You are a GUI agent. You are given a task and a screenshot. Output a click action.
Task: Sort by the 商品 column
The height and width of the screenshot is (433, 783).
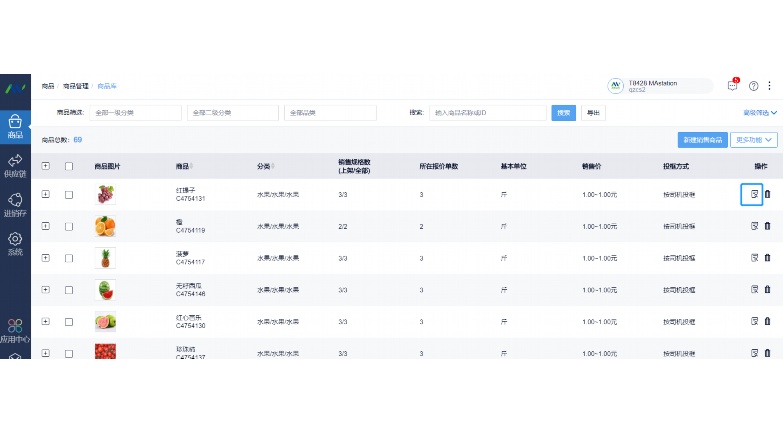pyautogui.click(x=191, y=166)
